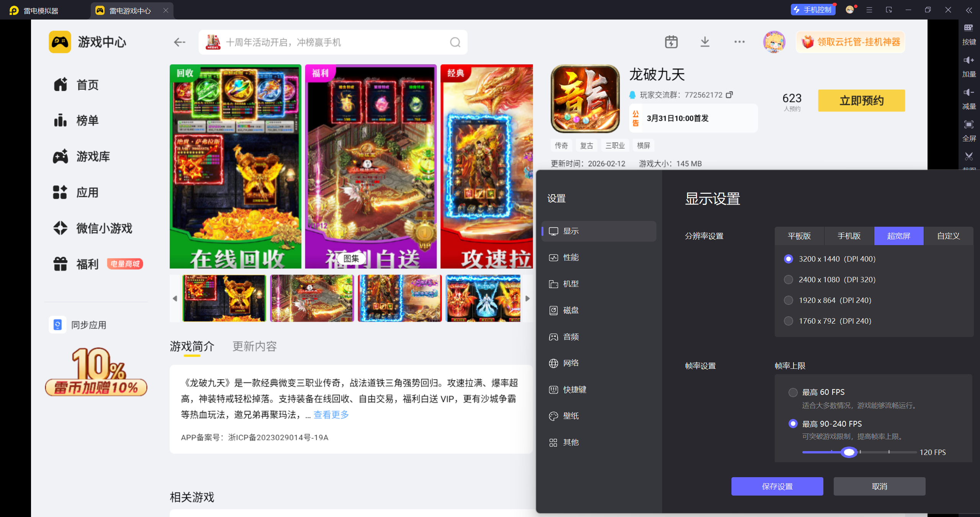Click the volume up (加量) sidebar icon
This screenshot has width=980, height=517.
pos(969,61)
